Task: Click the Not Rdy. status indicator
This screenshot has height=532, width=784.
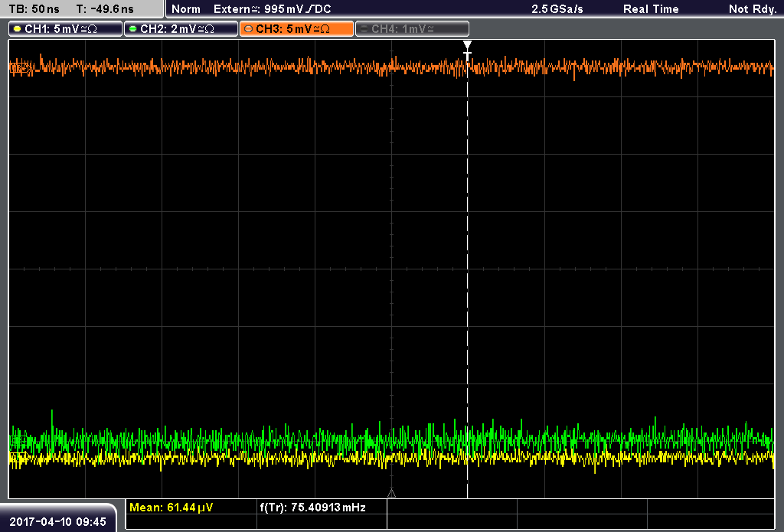Action: (x=753, y=9)
